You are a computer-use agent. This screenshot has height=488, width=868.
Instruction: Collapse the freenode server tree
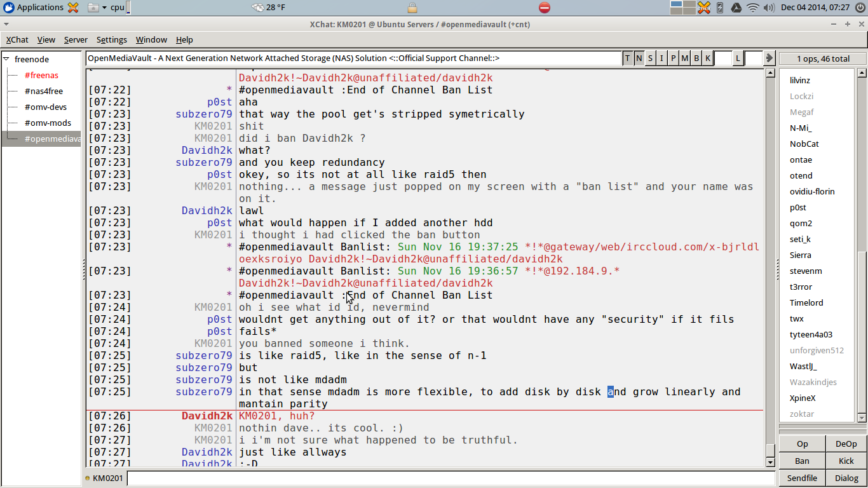pos(6,59)
